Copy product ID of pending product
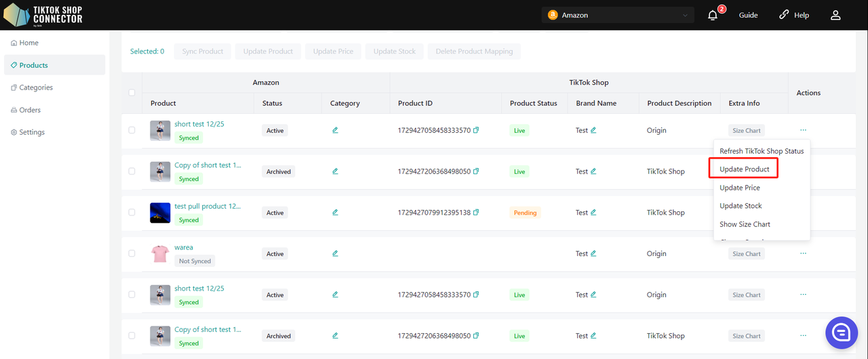 click(x=476, y=213)
